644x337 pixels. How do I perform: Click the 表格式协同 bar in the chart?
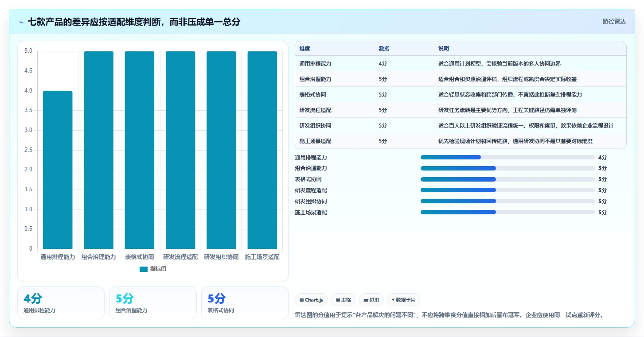(140, 150)
